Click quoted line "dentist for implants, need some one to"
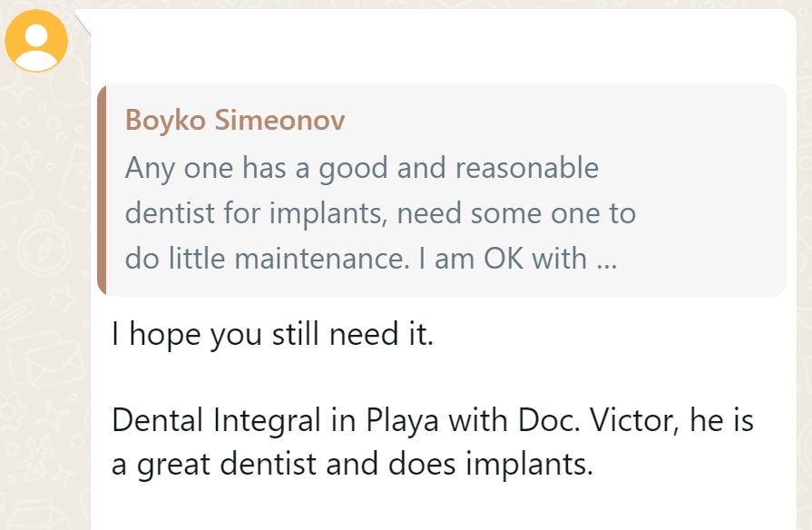The height and width of the screenshot is (530, 812). 380,213
